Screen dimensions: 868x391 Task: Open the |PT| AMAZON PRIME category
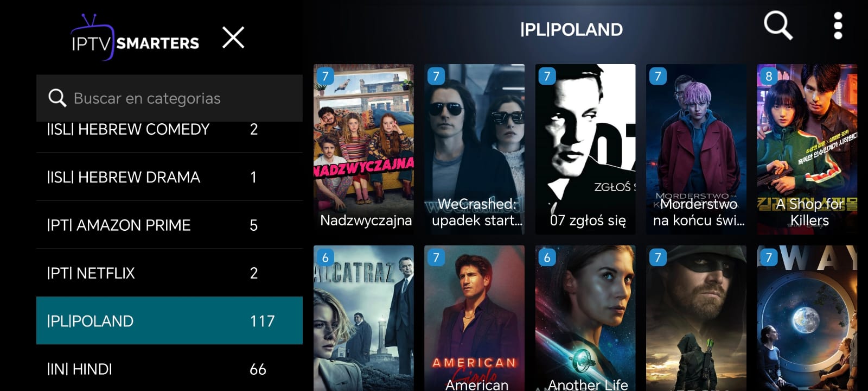(169, 225)
